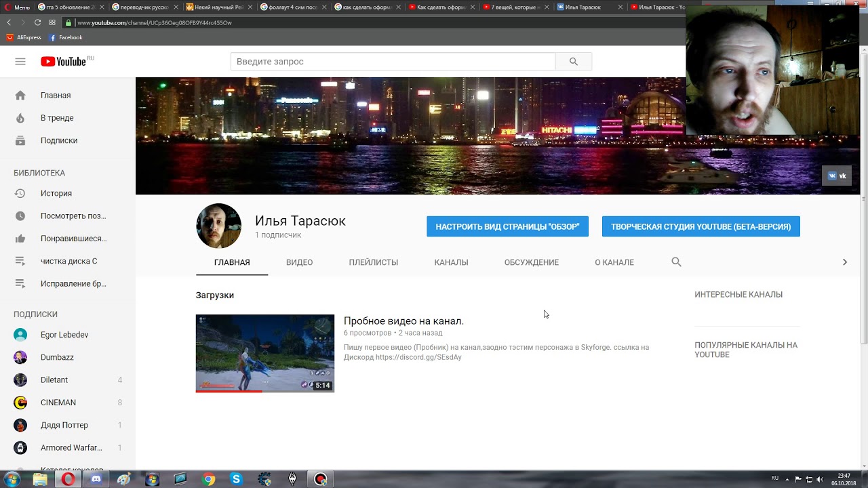Switch to the "Некий научный Рей" browser tab
The height and width of the screenshot is (488, 868).
click(218, 7)
